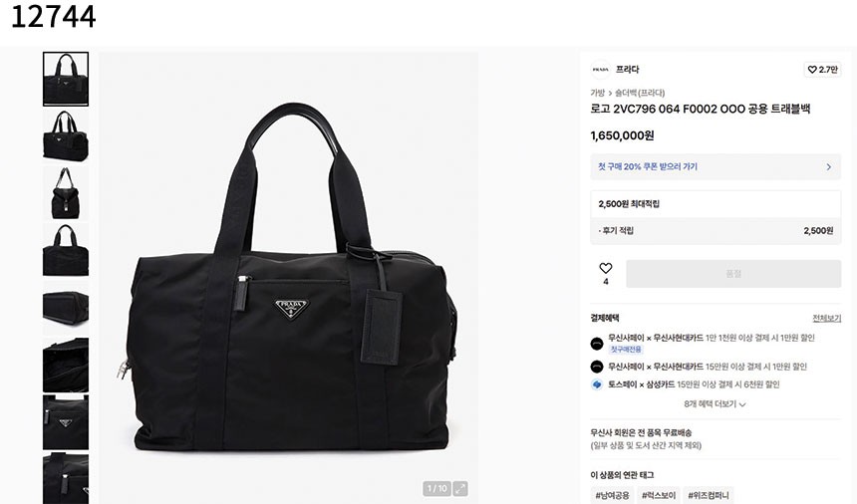
Task: Open the first purchase 20% coupon arrow
Action: click(828, 167)
